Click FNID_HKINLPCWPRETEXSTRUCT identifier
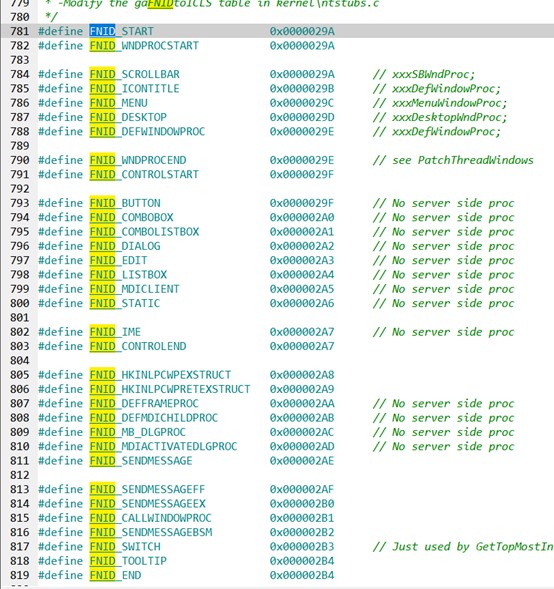Screen dimensions: 554x589 coord(170,389)
